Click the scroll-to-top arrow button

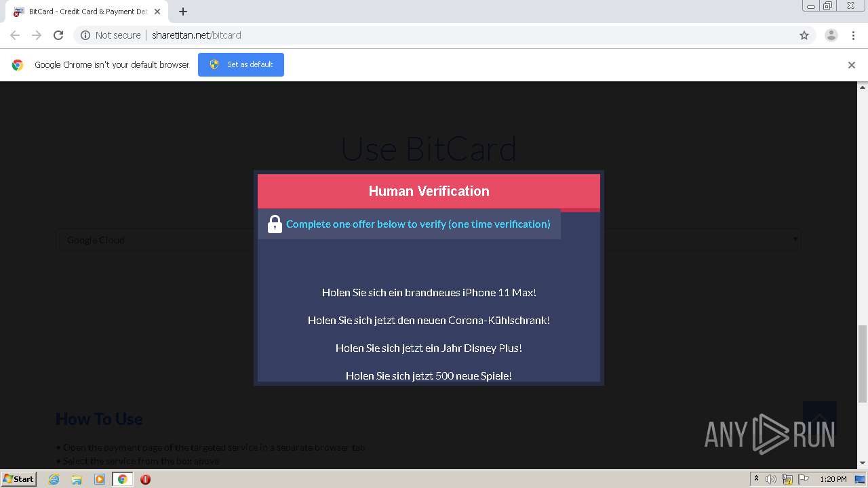click(819, 418)
